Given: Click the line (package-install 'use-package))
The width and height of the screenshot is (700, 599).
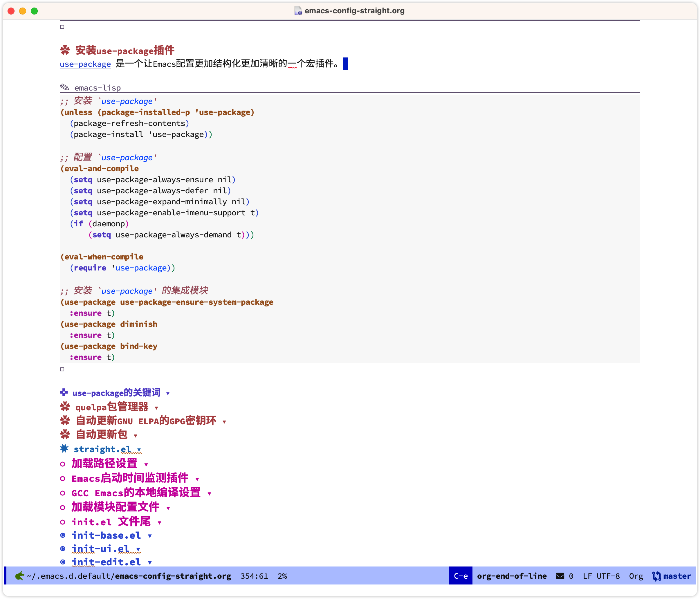Looking at the screenshot, I should tap(141, 134).
